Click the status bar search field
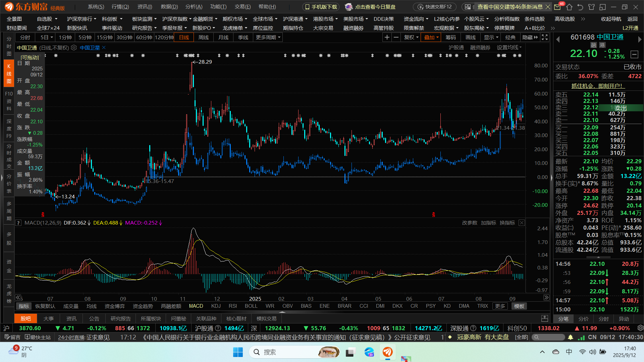Image resolution: width=644 pixels, height=362 pixels. pyautogui.click(x=548, y=337)
